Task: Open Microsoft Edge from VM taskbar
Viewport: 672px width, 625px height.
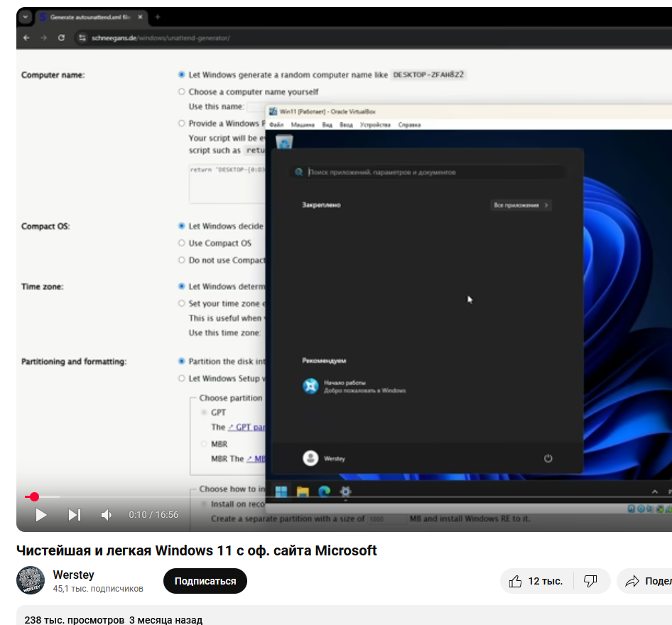Action: point(324,491)
